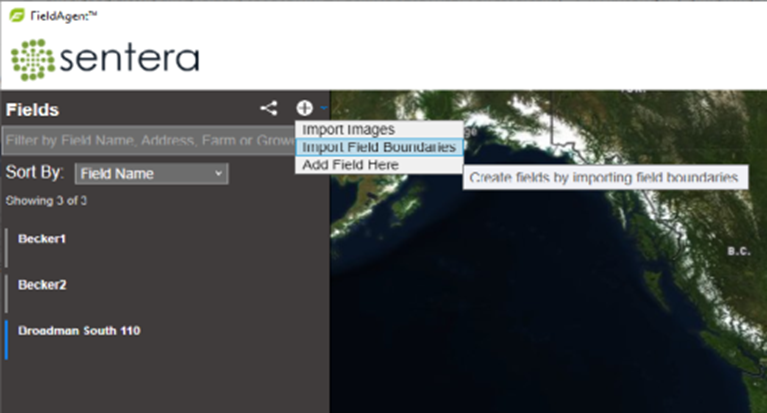Screen dimensions: 767x413
Task: Open the Broadman South 110 field
Action: coord(79,331)
